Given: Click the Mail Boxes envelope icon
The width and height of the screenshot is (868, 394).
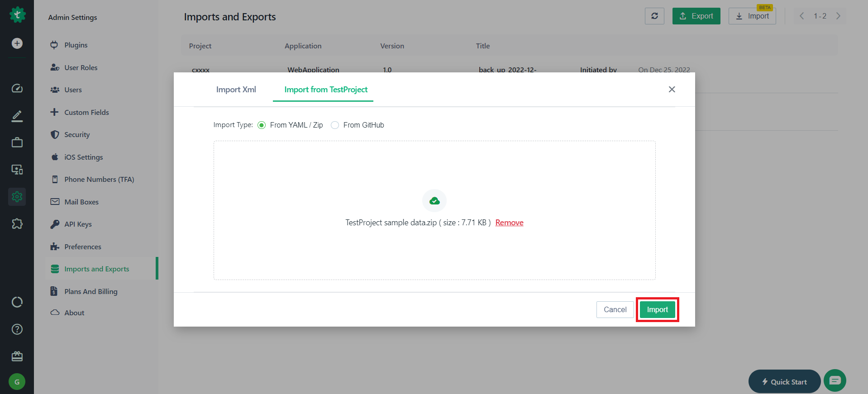Looking at the screenshot, I should coord(55,202).
